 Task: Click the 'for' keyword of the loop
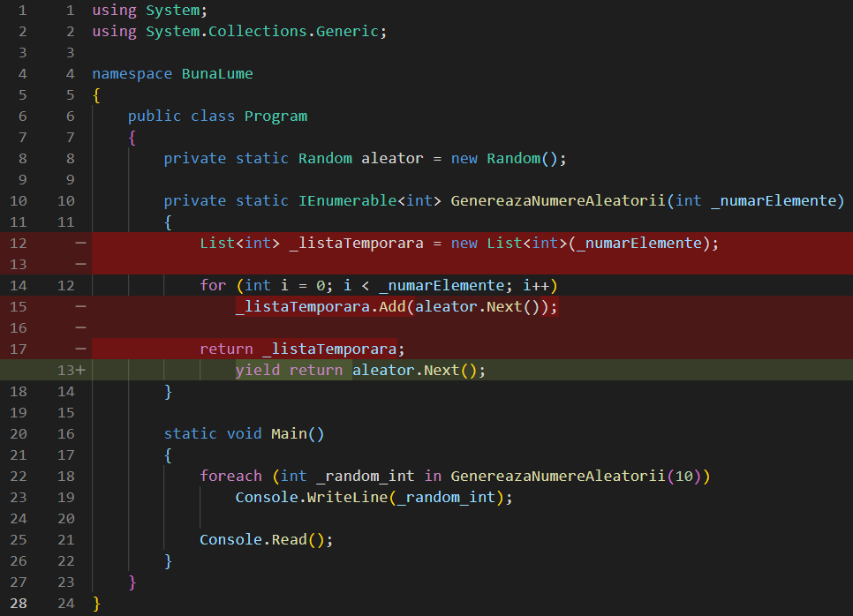[213, 286]
